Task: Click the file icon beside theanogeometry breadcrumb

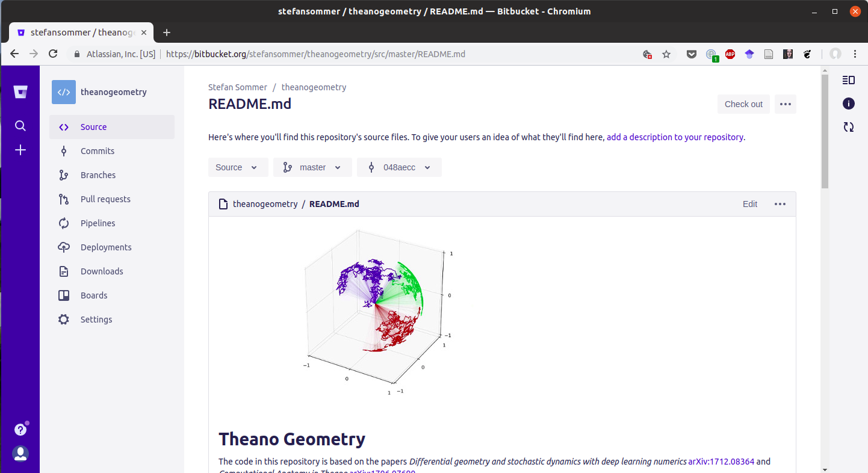Action: coord(223,204)
